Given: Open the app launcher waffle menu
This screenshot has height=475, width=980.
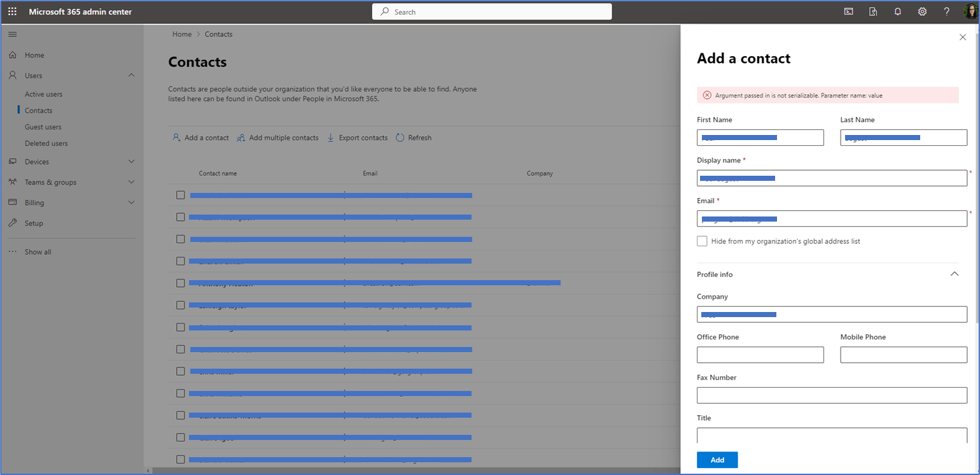Looking at the screenshot, I should (x=12, y=11).
